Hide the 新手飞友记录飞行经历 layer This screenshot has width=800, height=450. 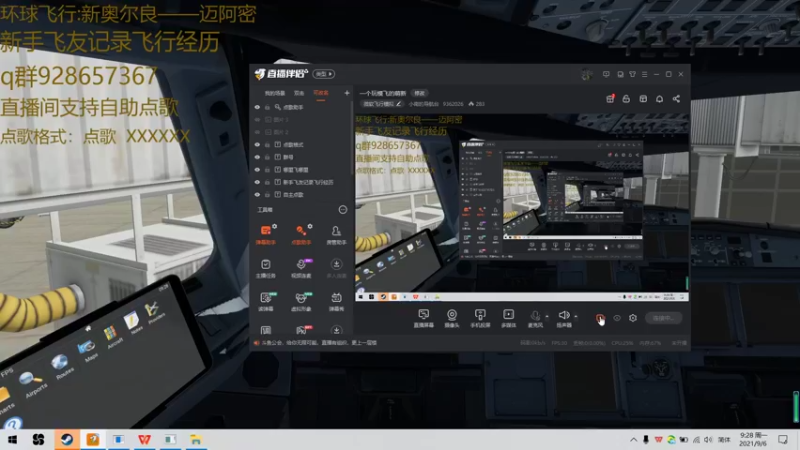coord(257,182)
